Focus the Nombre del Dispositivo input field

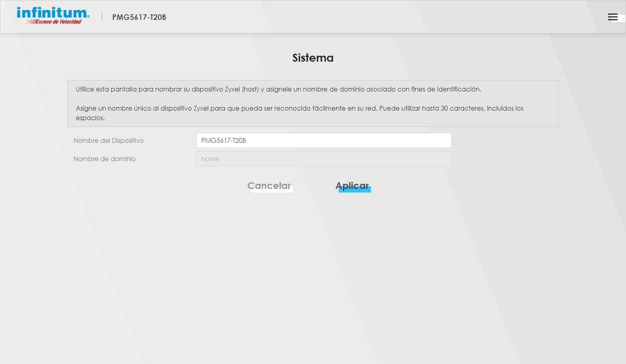coord(324,140)
